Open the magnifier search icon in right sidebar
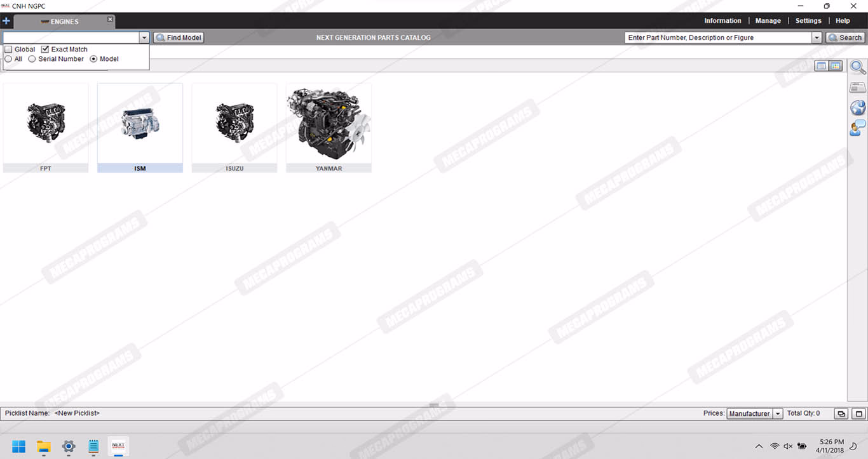 [x=858, y=67]
